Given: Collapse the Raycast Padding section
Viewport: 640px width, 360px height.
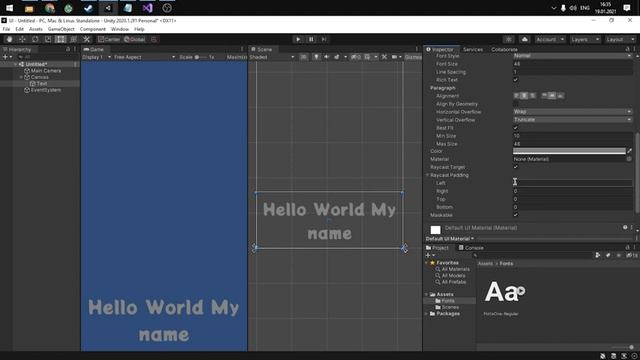Looking at the screenshot, I should click(x=428, y=175).
